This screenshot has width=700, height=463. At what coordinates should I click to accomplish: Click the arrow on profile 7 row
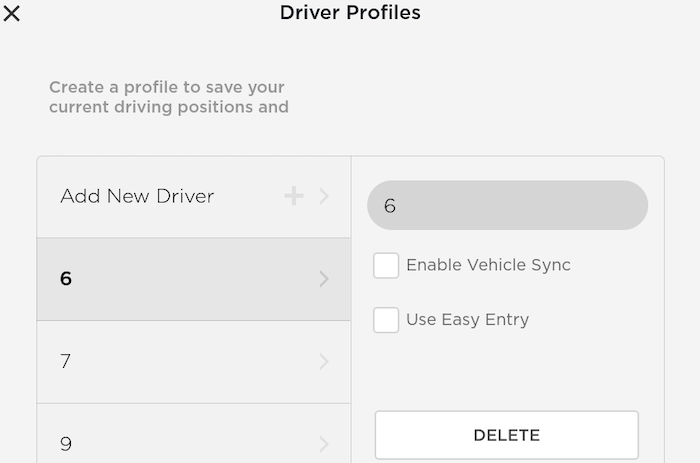[324, 361]
